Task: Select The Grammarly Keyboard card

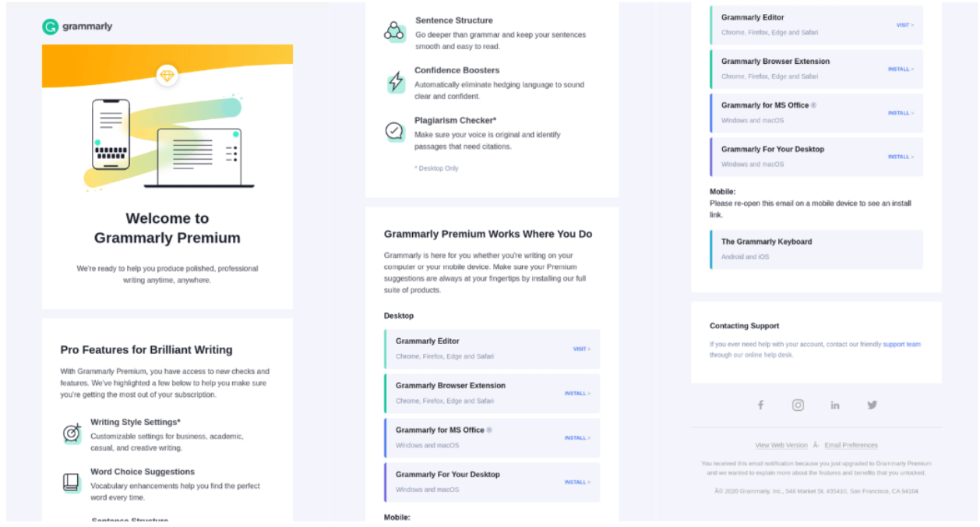Action: click(x=816, y=249)
